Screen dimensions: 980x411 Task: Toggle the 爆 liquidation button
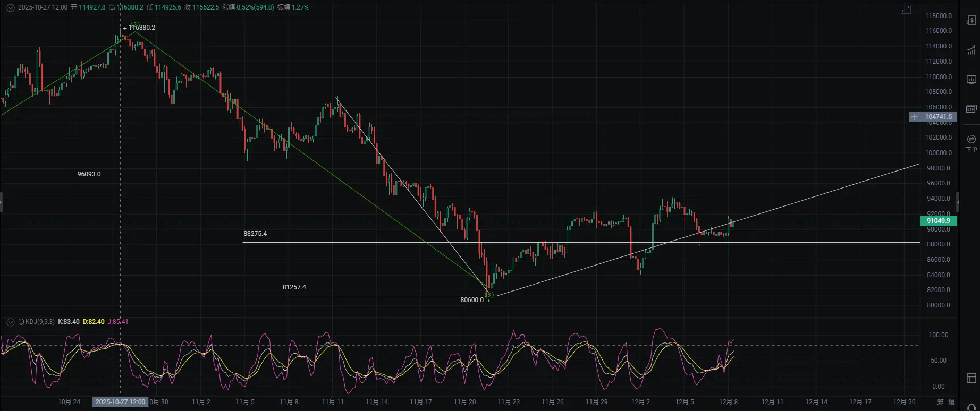click(x=951, y=402)
